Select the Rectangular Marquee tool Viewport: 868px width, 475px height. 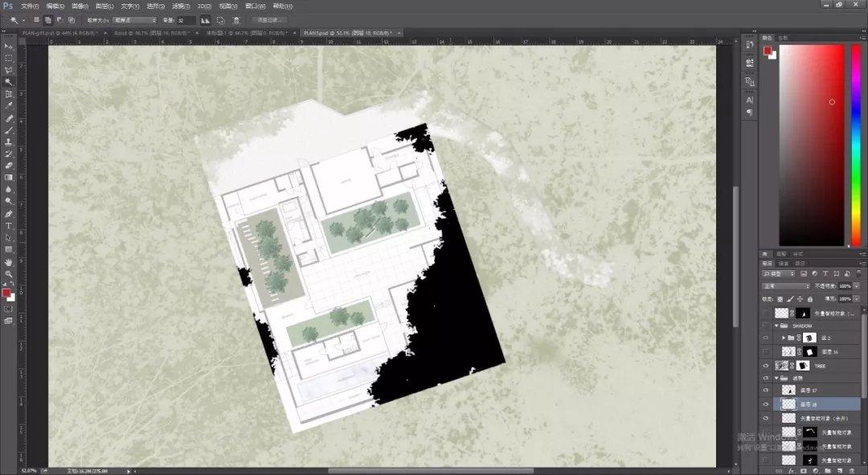pyautogui.click(x=8, y=58)
